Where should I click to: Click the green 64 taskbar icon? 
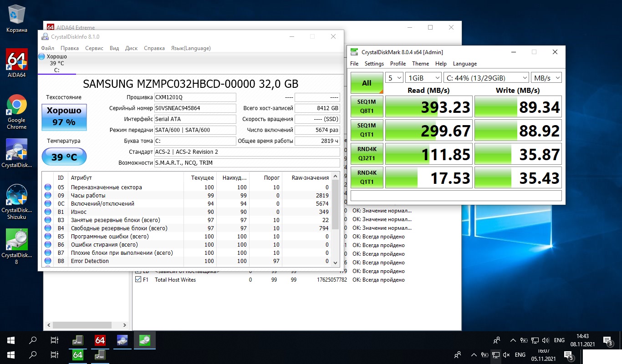78,355
